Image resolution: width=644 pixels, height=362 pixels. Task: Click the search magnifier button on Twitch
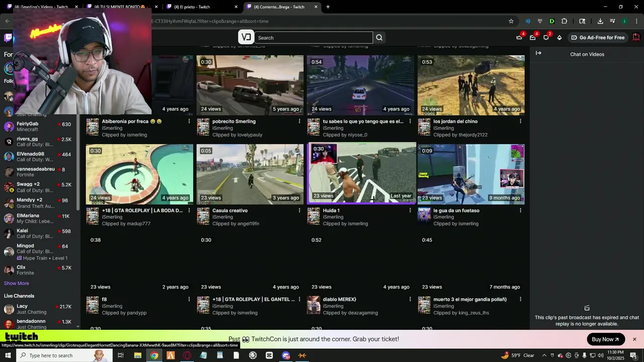coord(379,38)
